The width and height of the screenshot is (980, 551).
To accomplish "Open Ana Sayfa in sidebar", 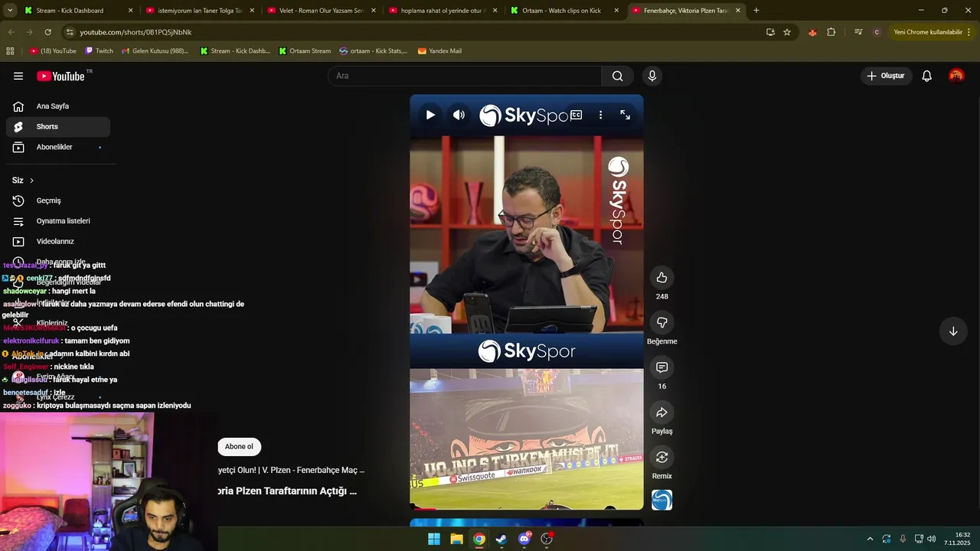I will pyautogui.click(x=58, y=106).
